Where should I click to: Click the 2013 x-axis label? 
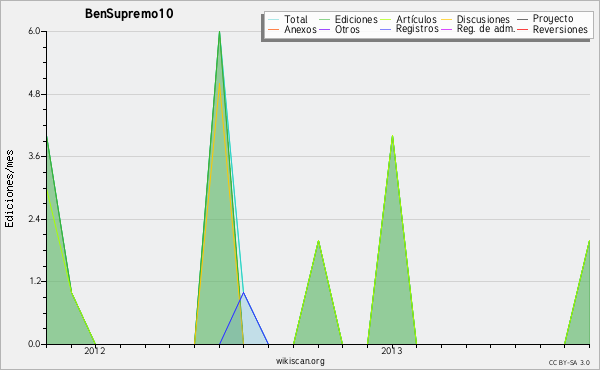tap(392, 351)
